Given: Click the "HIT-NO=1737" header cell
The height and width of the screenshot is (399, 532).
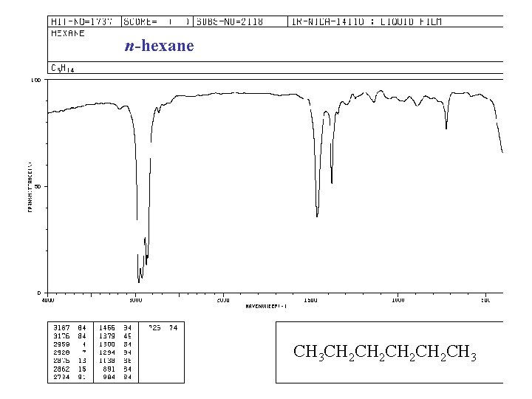Looking at the screenshot, I should click(84, 21).
